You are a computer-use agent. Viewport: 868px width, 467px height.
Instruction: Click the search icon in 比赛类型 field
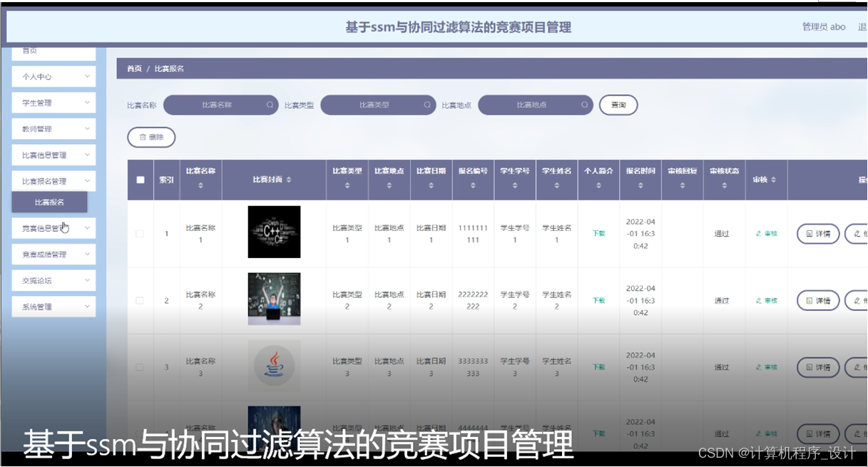427,105
